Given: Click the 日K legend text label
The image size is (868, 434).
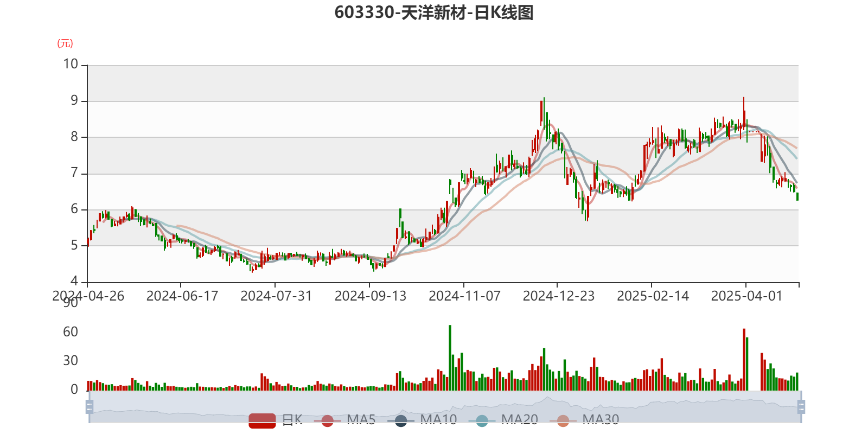Looking at the screenshot, I should click(x=292, y=420).
